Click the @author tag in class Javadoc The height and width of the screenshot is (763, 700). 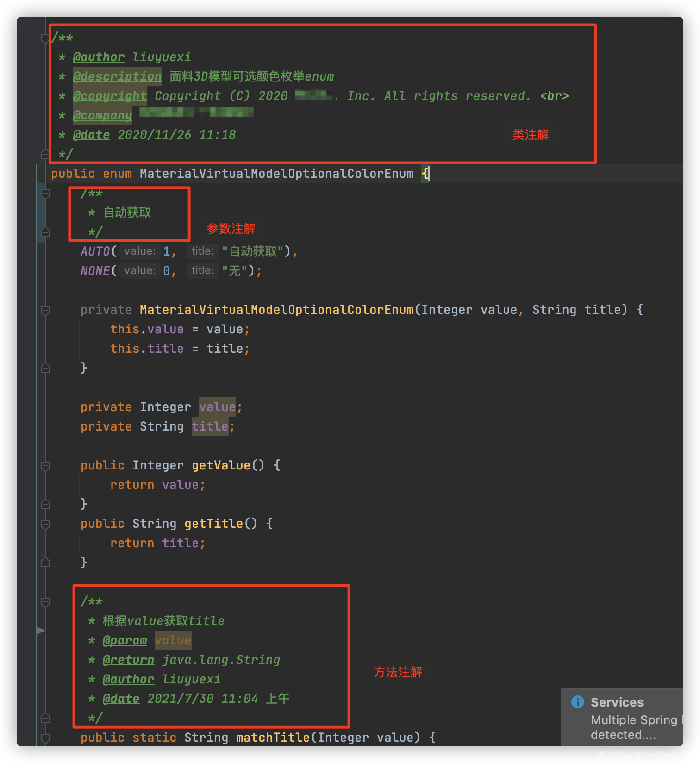[x=99, y=57]
